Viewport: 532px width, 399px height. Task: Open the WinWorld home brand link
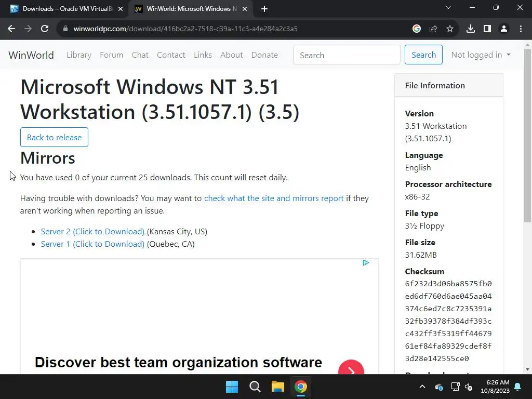(31, 55)
